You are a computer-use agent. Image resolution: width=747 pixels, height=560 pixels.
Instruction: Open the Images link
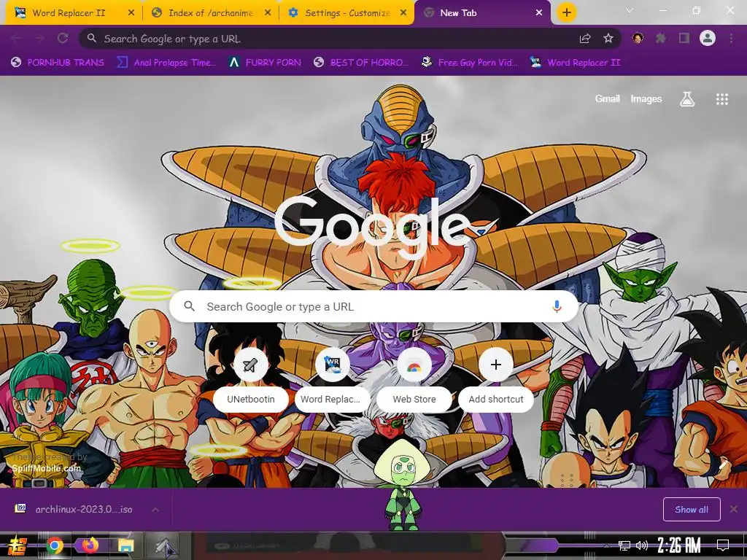[646, 98]
